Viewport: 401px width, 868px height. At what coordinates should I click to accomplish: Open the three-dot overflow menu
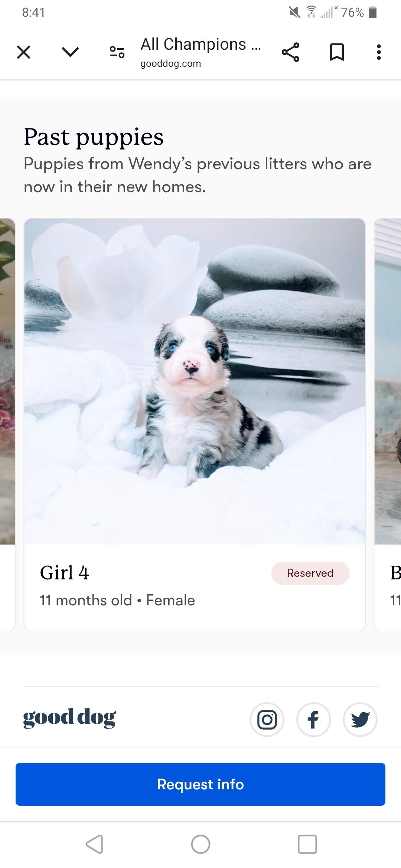pyautogui.click(x=379, y=52)
